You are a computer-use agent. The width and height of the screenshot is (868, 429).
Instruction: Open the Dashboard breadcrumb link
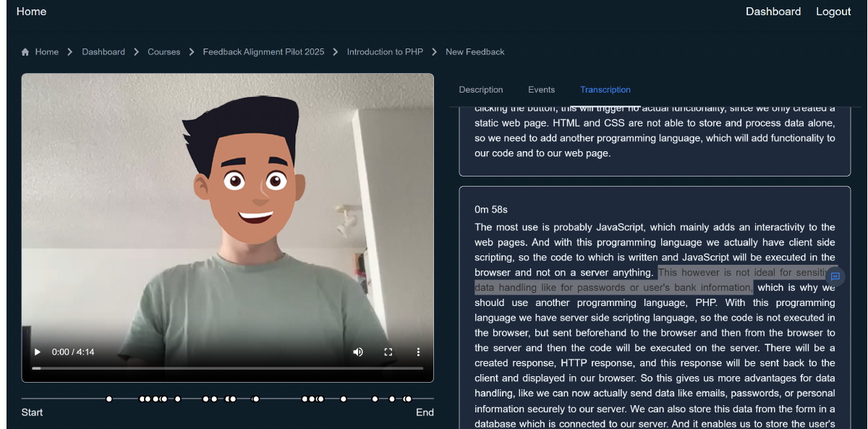click(x=103, y=52)
